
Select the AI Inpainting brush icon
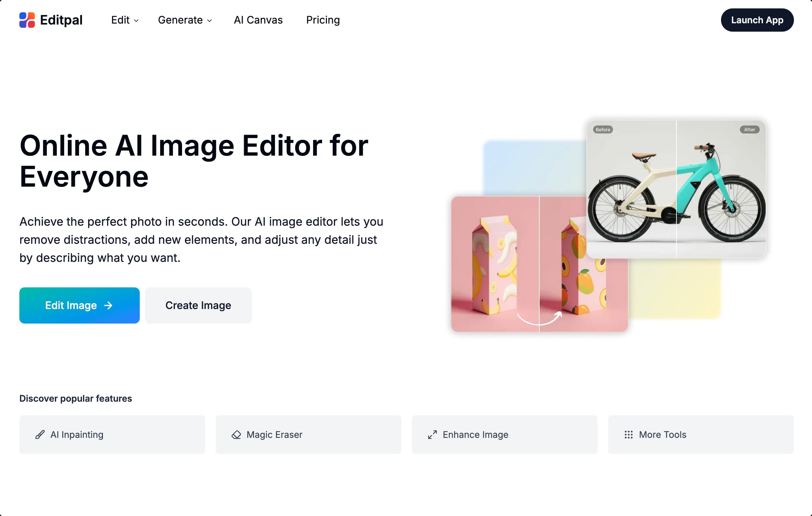click(39, 435)
